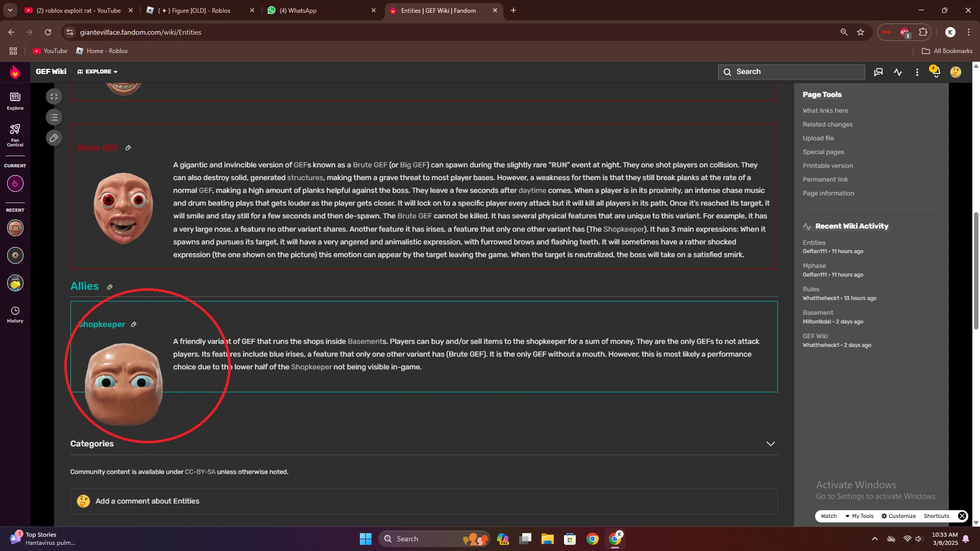Open the Explore section in Fandom sidebar

(x=15, y=100)
